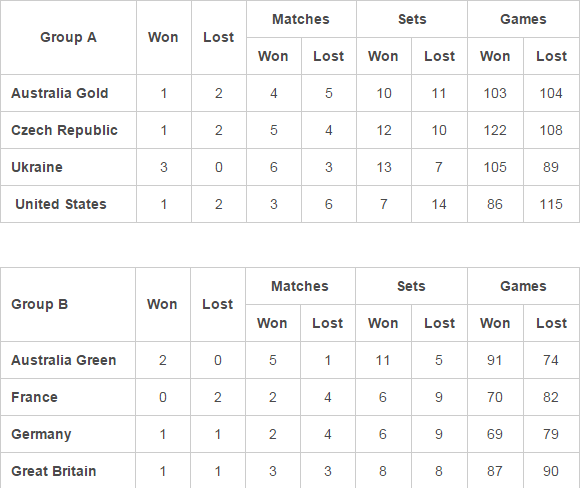Image resolution: width=580 pixels, height=488 pixels.
Task: Select Germany's games won value 69
Action: 495,434
